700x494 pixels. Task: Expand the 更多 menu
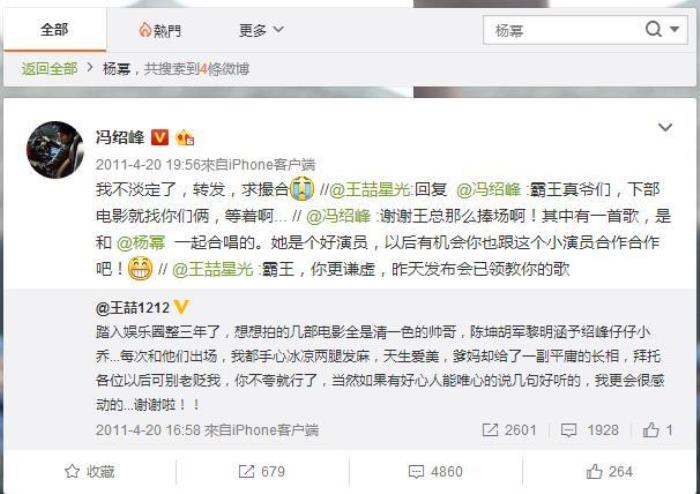pos(261,30)
